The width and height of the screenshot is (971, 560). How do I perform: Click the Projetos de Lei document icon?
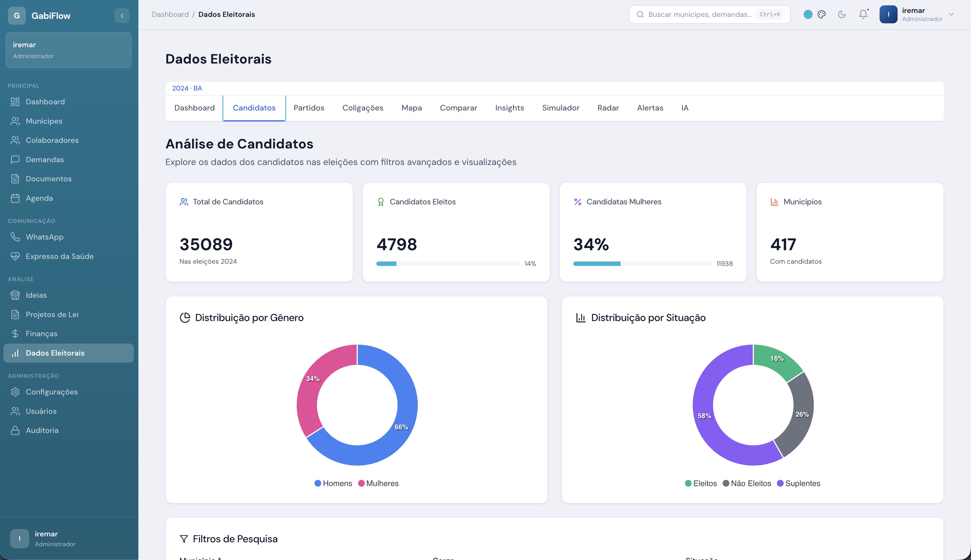15,314
